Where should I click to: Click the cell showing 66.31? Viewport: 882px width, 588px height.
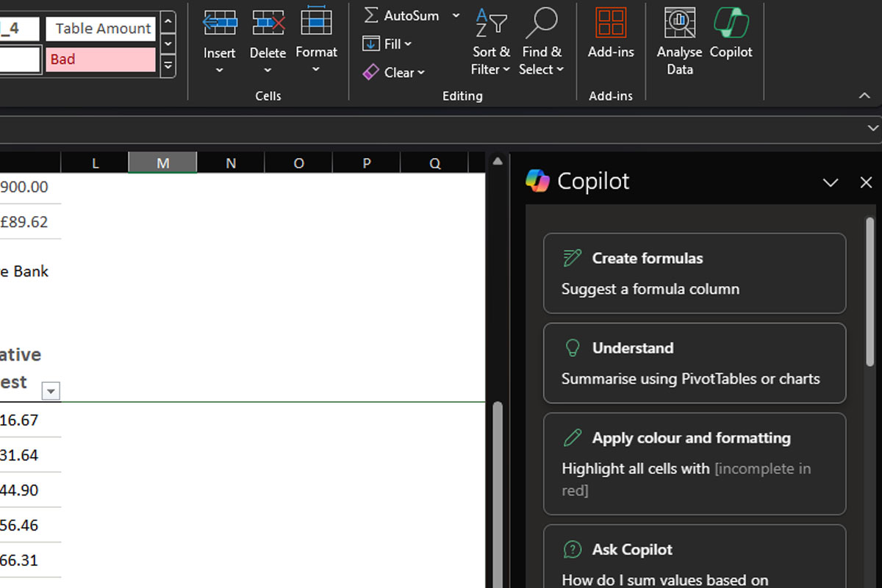(x=30, y=560)
